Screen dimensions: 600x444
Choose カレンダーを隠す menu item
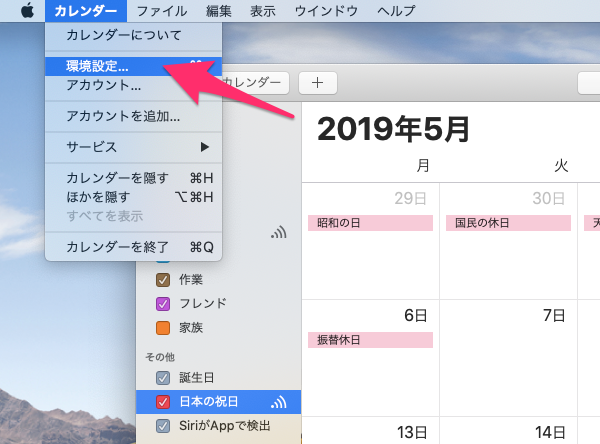(x=134, y=178)
